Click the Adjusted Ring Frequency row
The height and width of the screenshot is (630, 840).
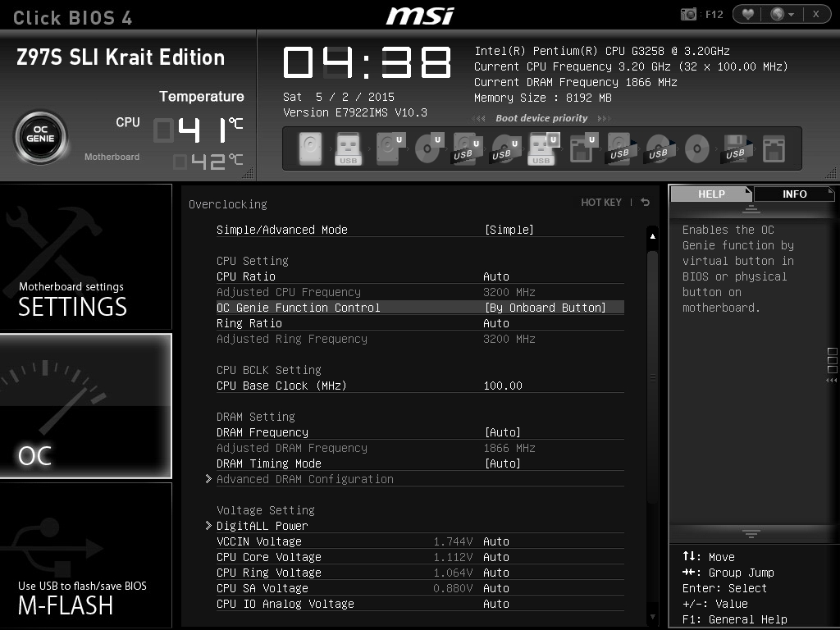(x=420, y=339)
